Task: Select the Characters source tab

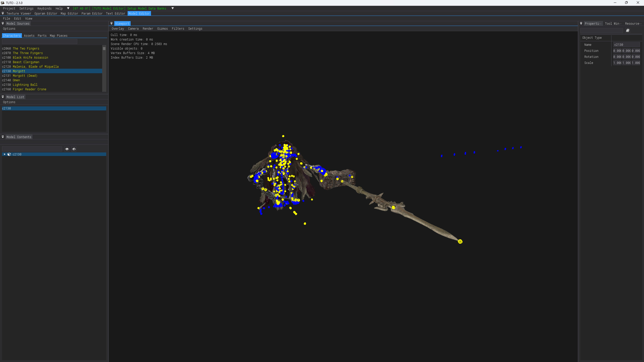Action: click(x=12, y=35)
